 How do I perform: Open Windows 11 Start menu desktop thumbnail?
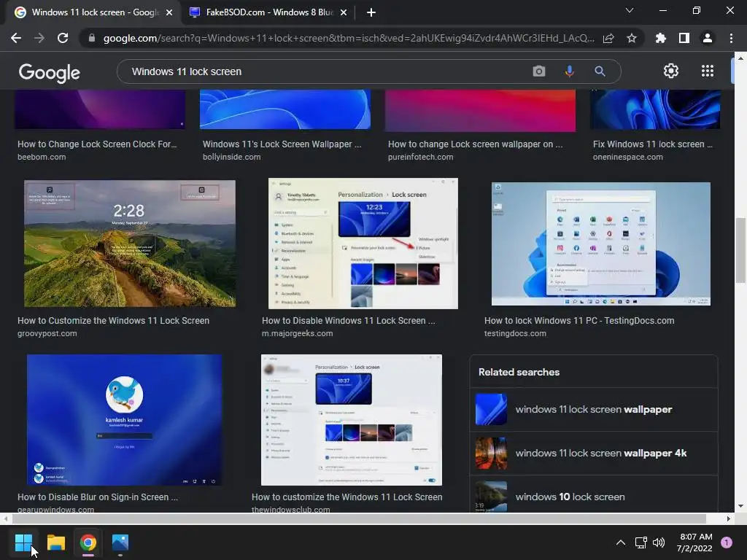601,244
